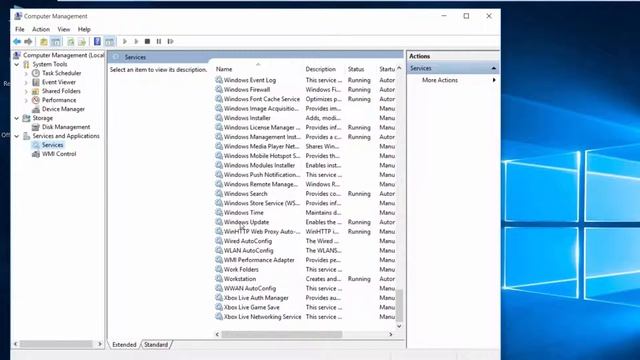Select Event Viewer in console tree

point(59,82)
